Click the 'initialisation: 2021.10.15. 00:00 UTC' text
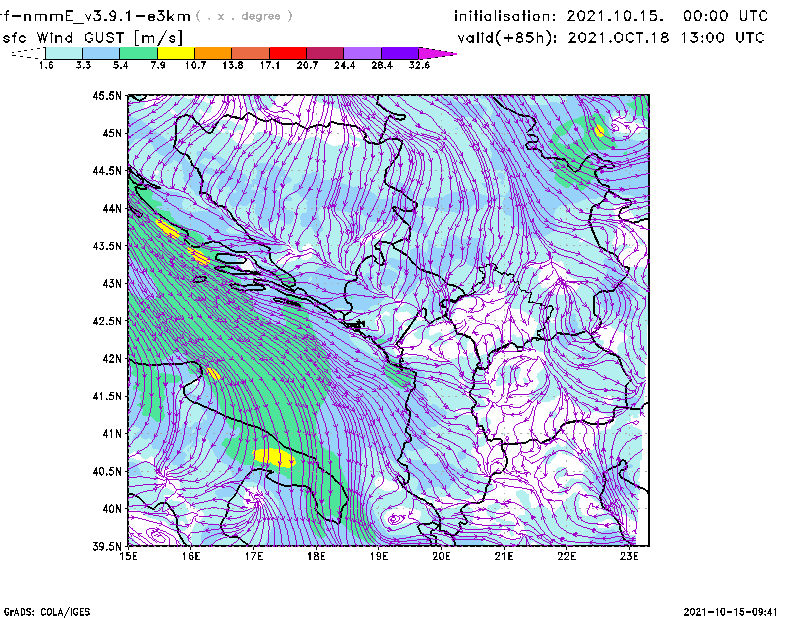 611,16
